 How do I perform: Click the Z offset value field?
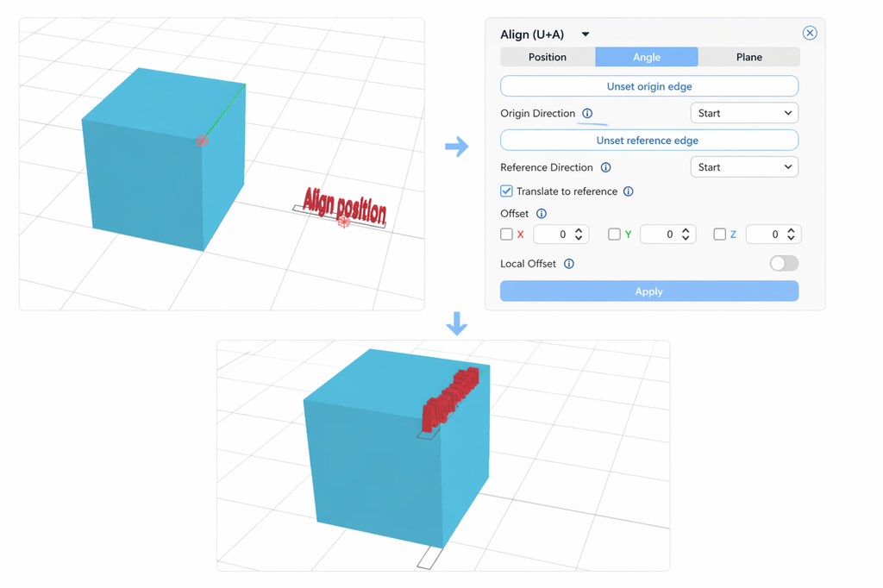(773, 235)
